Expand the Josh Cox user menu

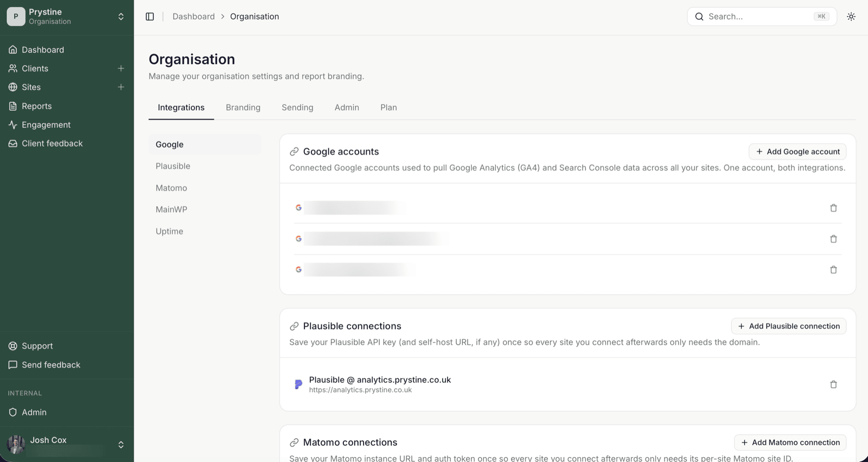tap(121, 445)
